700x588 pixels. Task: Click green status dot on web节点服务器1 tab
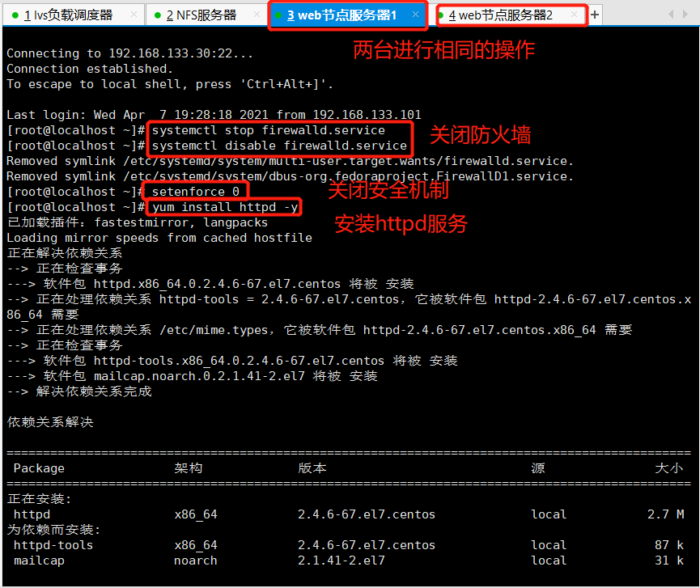pyautogui.click(x=278, y=15)
